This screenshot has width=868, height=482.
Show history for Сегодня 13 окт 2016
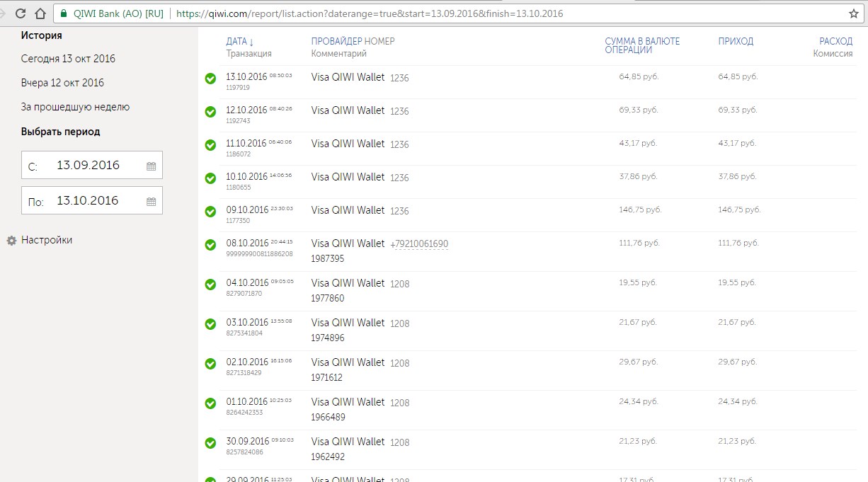68,59
